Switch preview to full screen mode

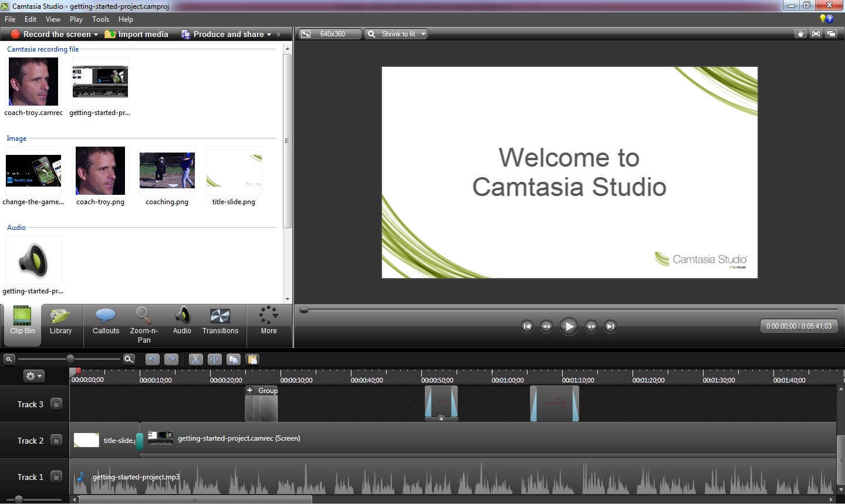click(816, 34)
